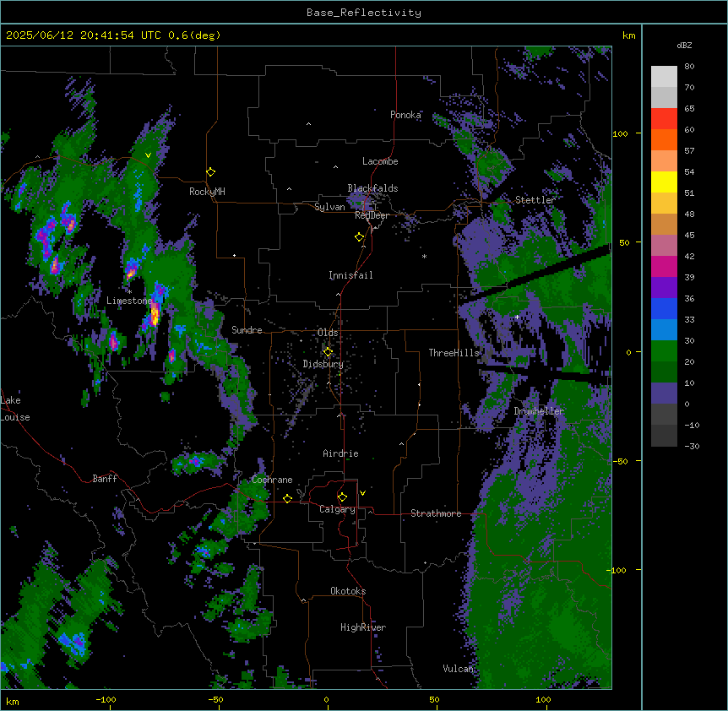This screenshot has width=728, height=711.
Task: Select the slate purple 10-0 dBZ legend band
Action: tap(664, 393)
